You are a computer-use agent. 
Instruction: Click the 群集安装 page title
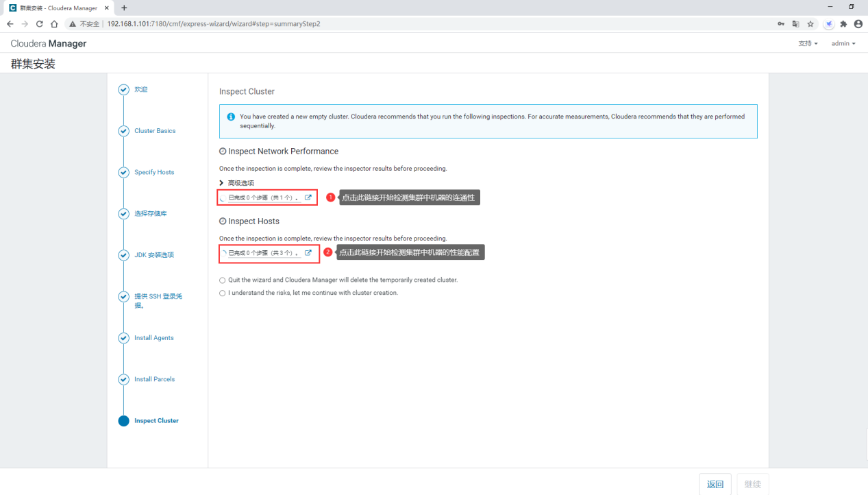[x=33, y=64]
